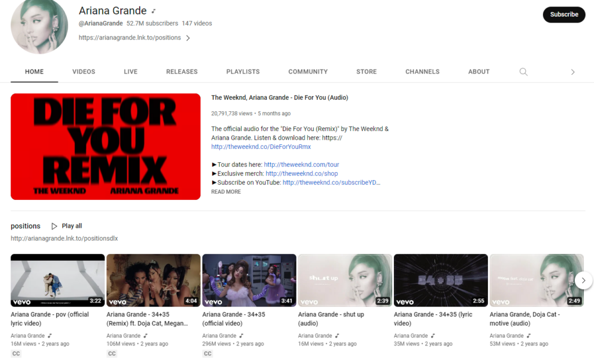Switch to the HOME tab
This screenshot has width=594, height=364.
34,71
